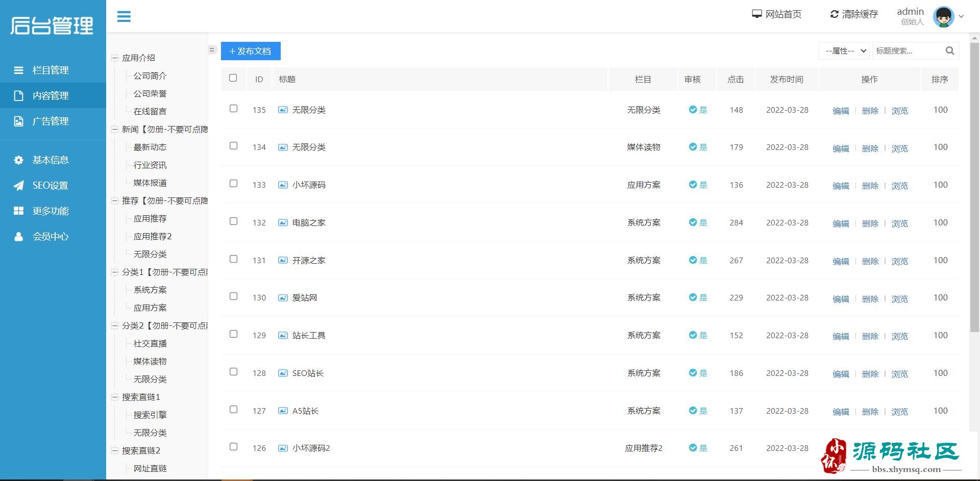Go to SEO设置 in the sidebar

pyautogui.click(x=50, y=186)
